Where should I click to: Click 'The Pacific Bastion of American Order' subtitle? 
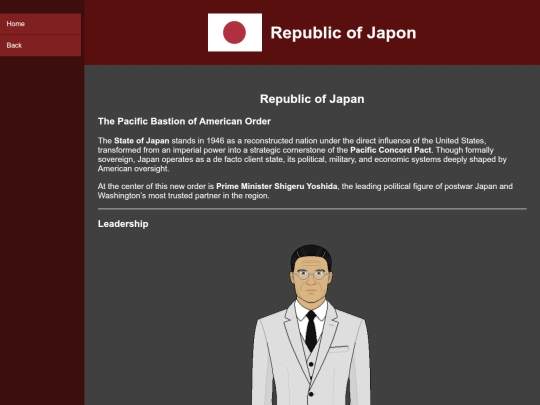click(184, 122)
